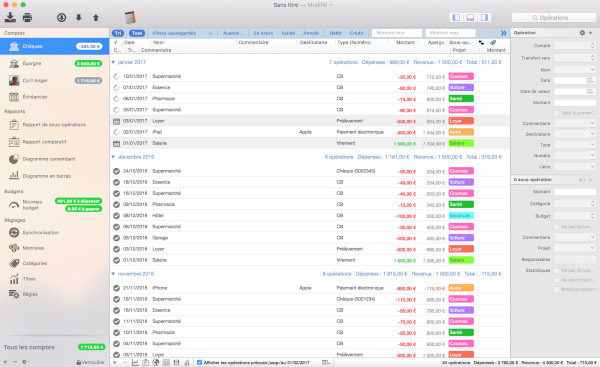Screen dimensions: 600x367
Task: Select the Crédit filter
Action: click(356, 33)
